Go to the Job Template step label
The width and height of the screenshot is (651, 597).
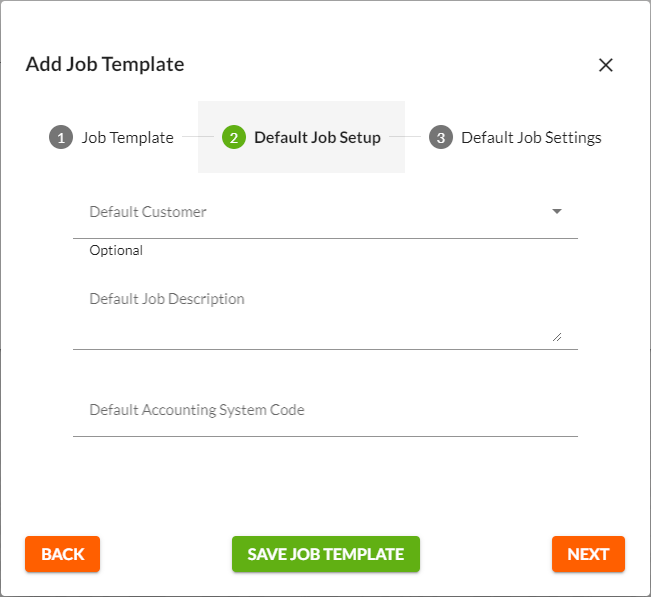click(127, 138)
